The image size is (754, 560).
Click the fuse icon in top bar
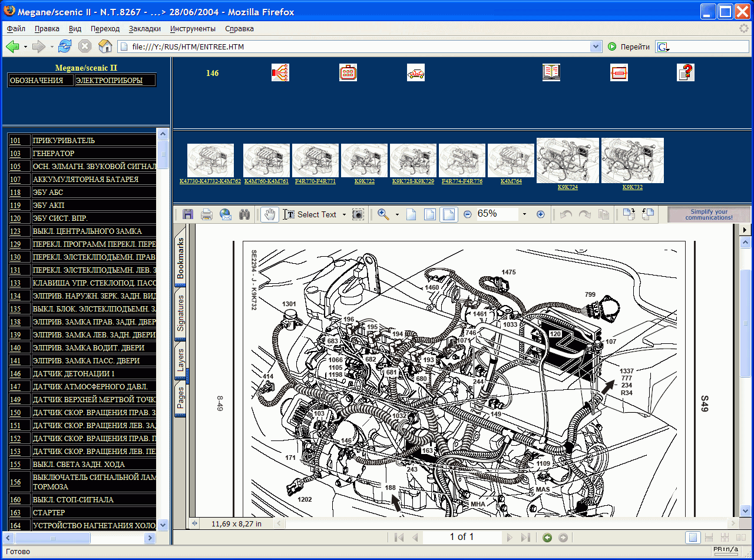[x=619, y=72]
